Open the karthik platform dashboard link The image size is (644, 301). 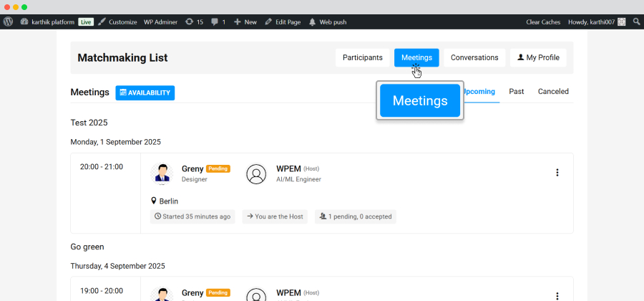tap(49, 22)
